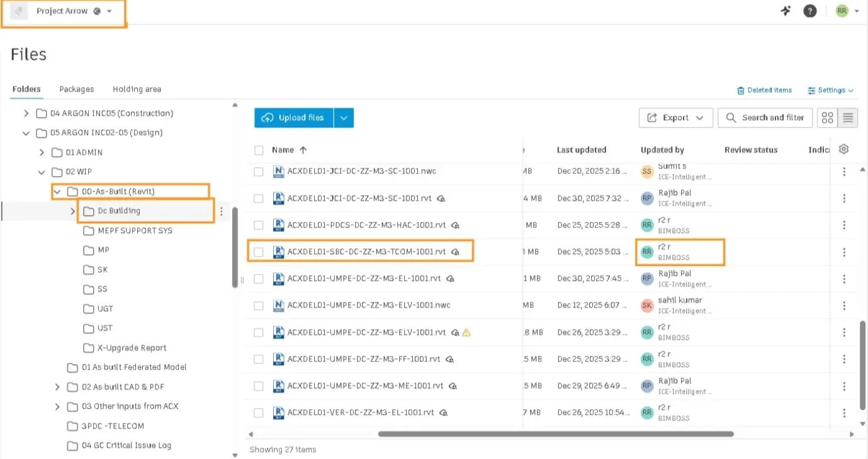Image resolution: width=868 pixels, height=459 pixels.
Task: Click warning icon on UMPE ELV-1001.rvt
Action: point(466,332)
